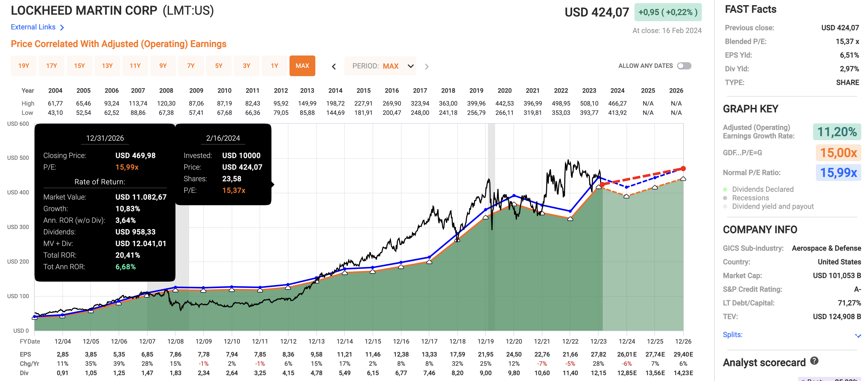Switch to the 5Y timeframe

click(219, 66)
